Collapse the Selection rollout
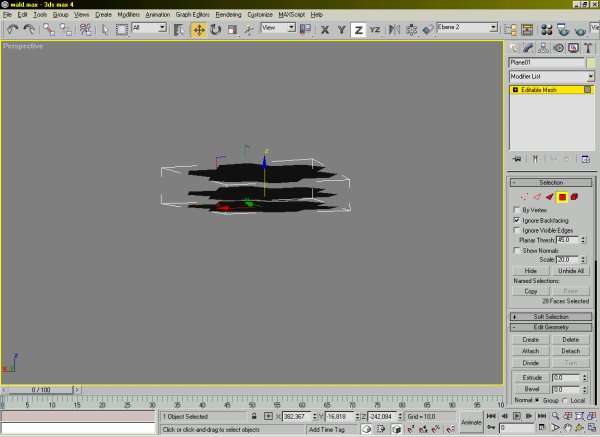This screenshot has height=437, width=600. point(551,183)
